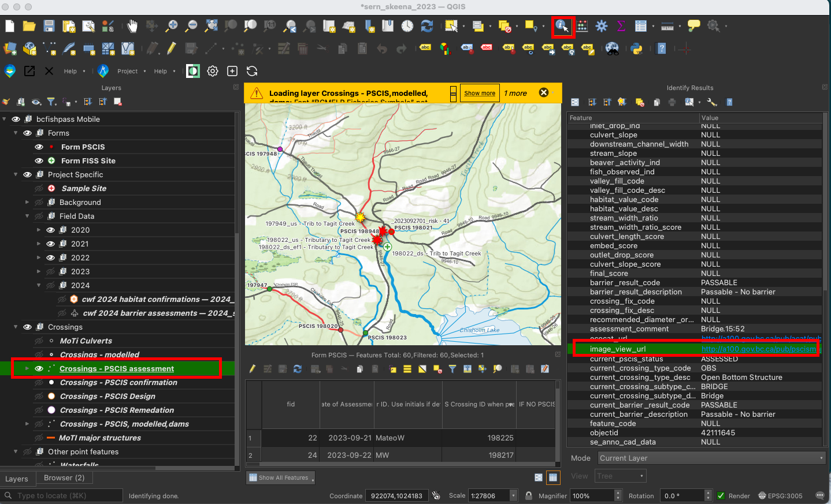Click the 1 more messages text
The height and width of the screenshot is (504, 831).
pyautogui.click(x=515, y=93)
